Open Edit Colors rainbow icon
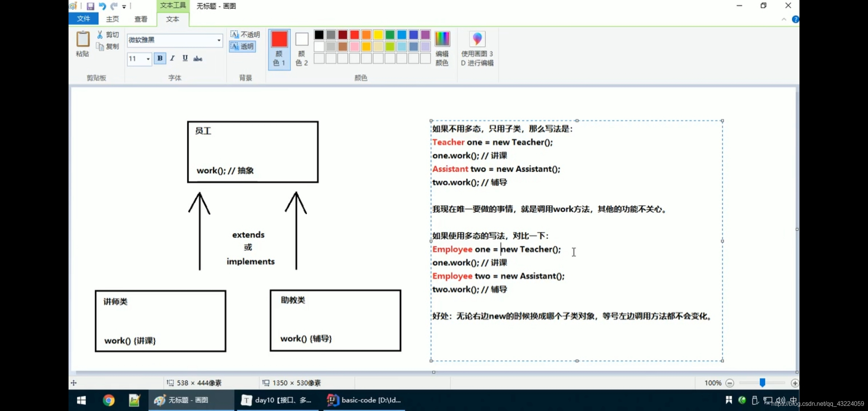 point(442,39)
